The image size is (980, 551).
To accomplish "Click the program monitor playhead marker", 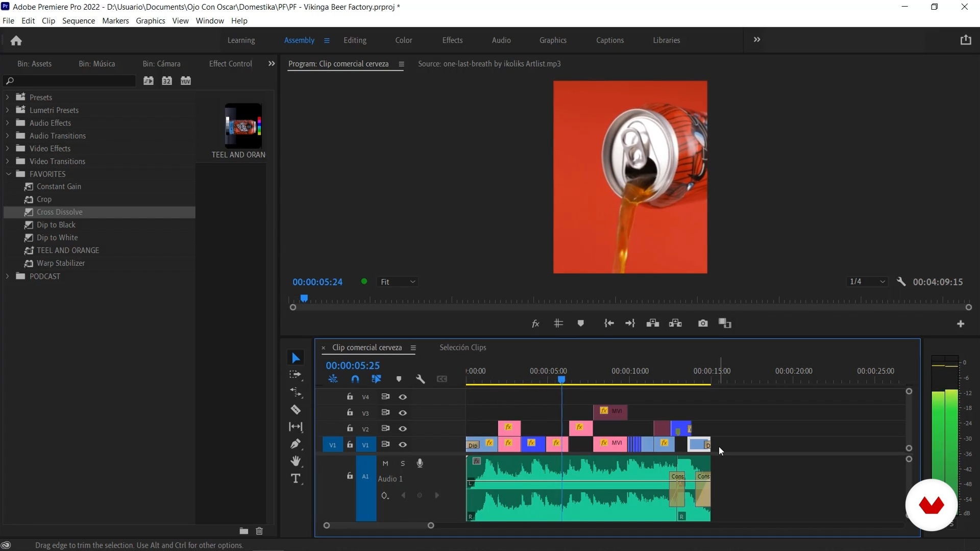I will click(x=304, y=298).
